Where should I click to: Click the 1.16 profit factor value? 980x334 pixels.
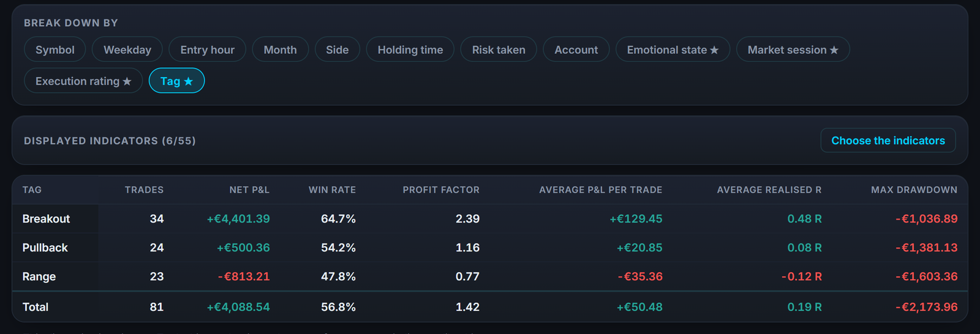tap(467, 247)
